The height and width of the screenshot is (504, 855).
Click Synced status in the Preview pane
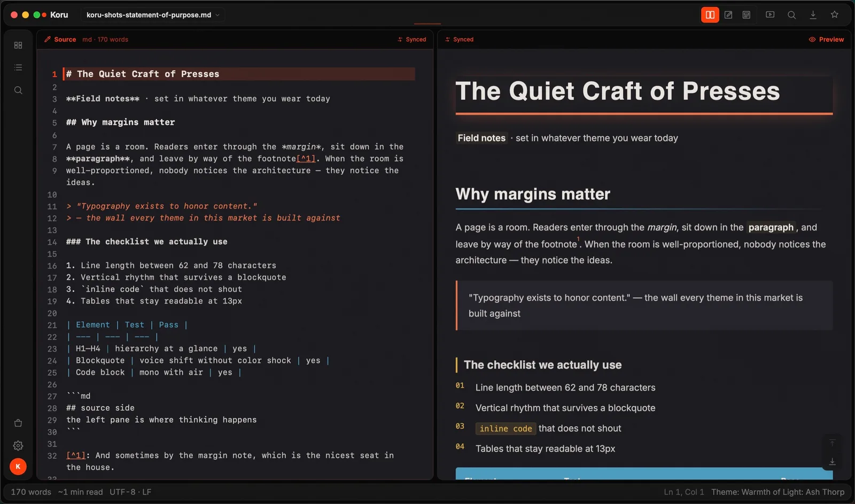[x=459, y=40]
